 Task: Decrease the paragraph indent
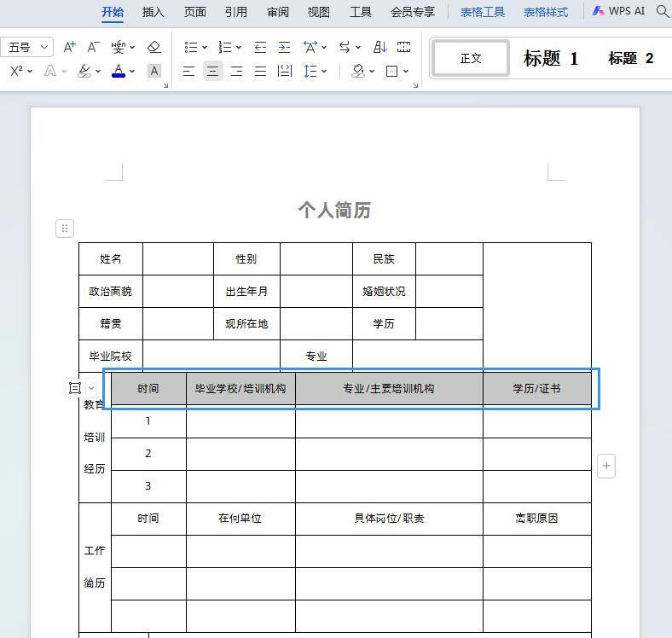[x=261, y=47]
